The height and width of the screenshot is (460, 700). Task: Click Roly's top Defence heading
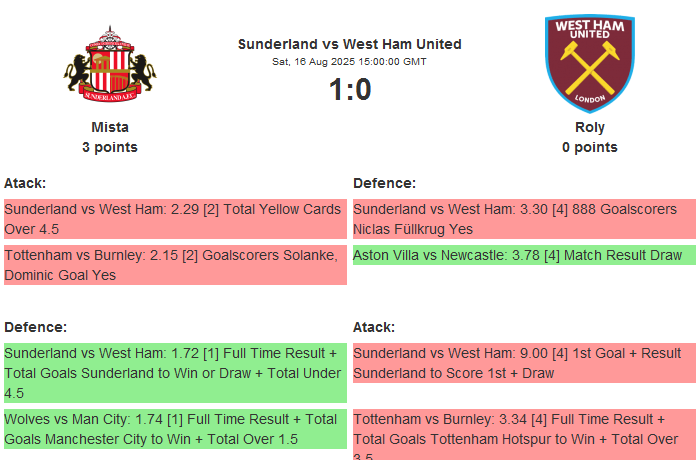click(385, 183)
